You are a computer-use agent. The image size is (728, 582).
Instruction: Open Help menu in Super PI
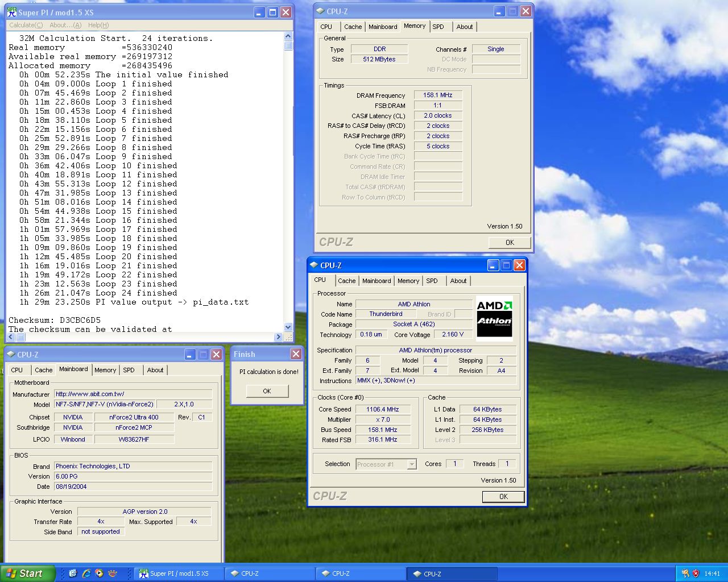[98, 25]
